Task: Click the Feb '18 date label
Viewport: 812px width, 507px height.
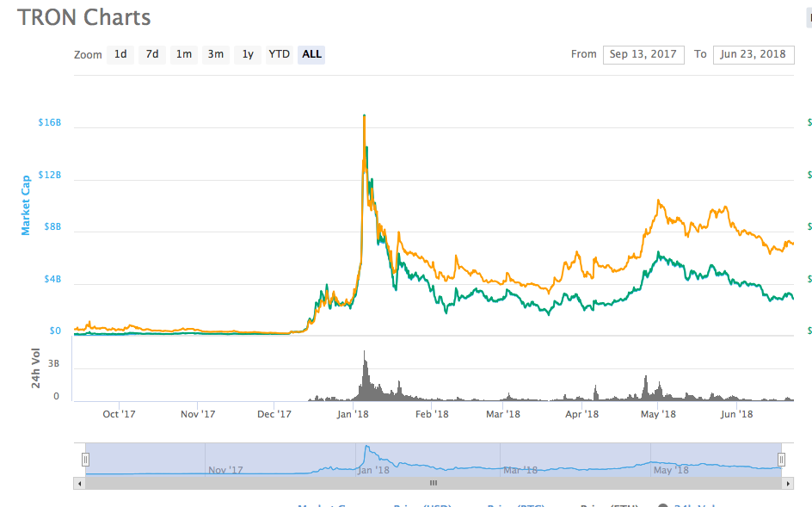Action: click(432, 414)
